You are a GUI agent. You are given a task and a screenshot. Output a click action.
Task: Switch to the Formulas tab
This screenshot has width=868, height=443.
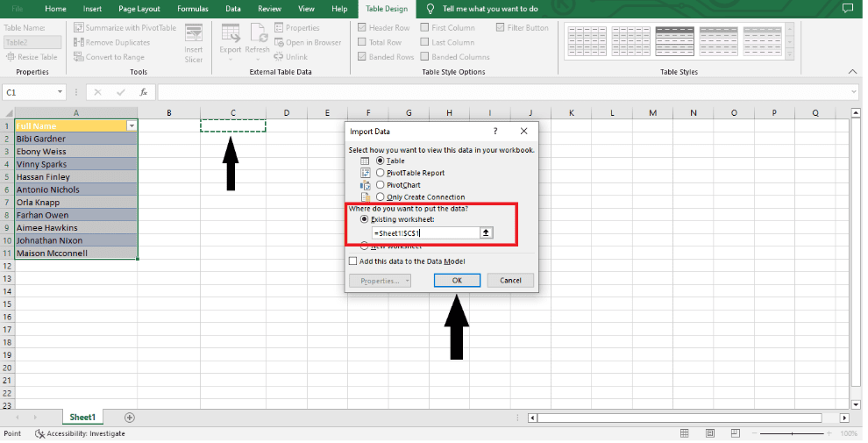tap(193, 9)
